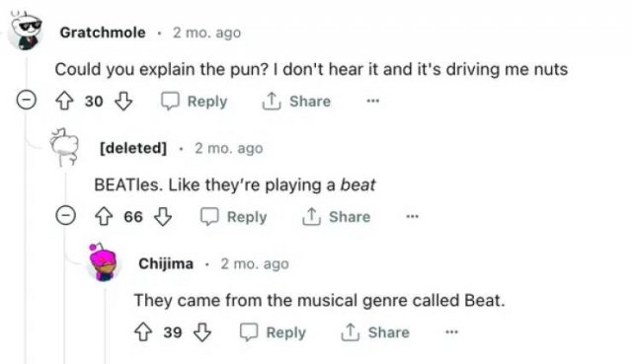Upvote Gratchmole's comment
The image size is (632, 364).
pyautogui.click(x=64, y=101)
